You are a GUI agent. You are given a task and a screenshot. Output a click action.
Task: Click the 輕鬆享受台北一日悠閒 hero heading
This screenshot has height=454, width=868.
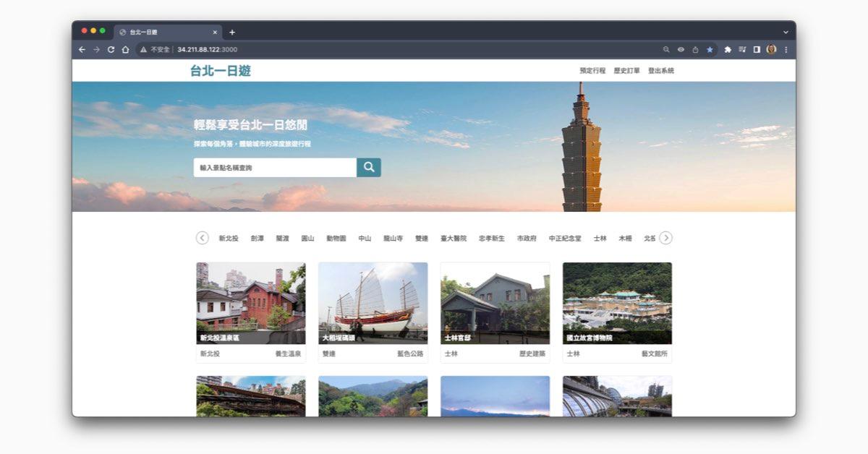click(250, 125)
